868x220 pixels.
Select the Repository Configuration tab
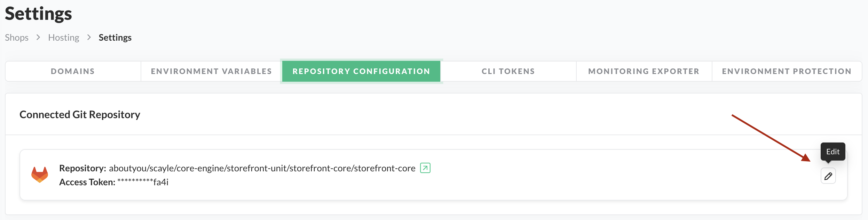(x=361, y=71)
